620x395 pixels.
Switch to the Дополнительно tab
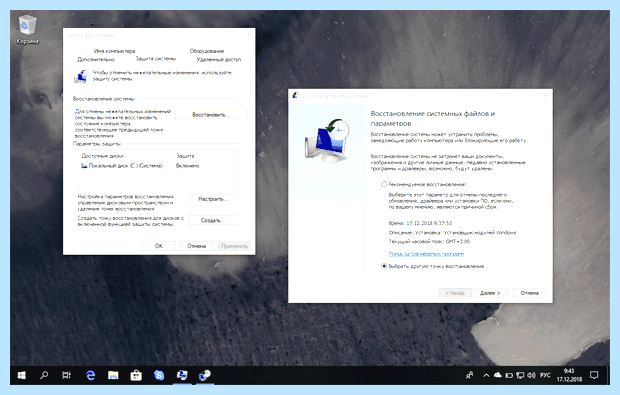[96, 59]
